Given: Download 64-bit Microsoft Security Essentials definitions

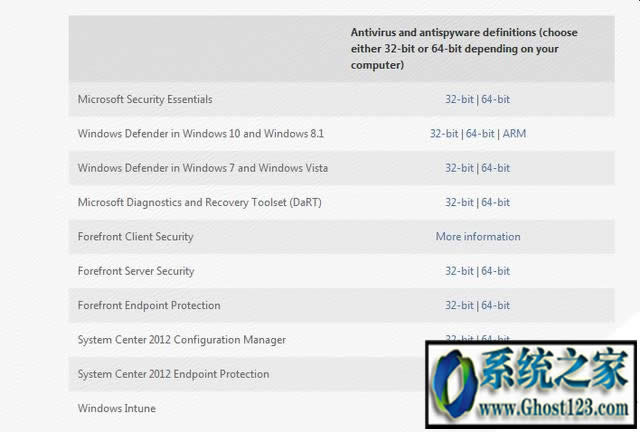Looking at the screenshot, I should [x=495, y=99].
